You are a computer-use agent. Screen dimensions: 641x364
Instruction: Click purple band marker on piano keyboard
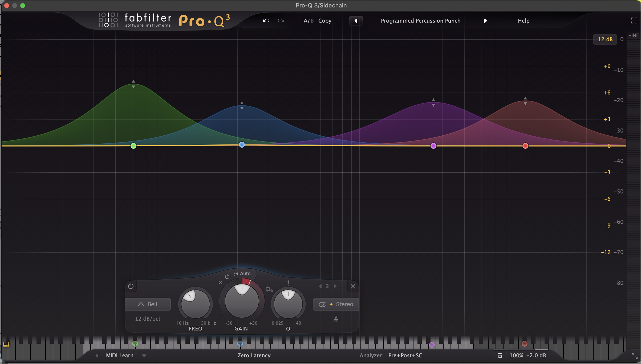(432, 345)
